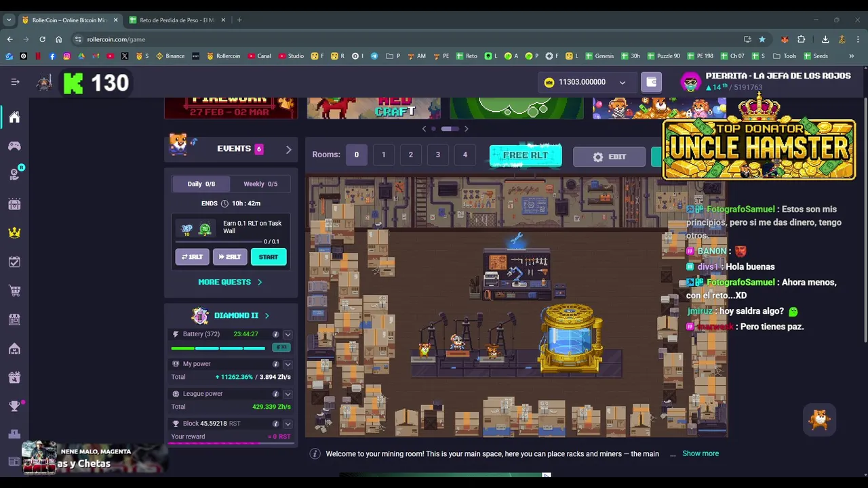The height and width of the screenshot is (488, 868).
Task: Open the Genesis bookmark
Action: pos(599,56)
